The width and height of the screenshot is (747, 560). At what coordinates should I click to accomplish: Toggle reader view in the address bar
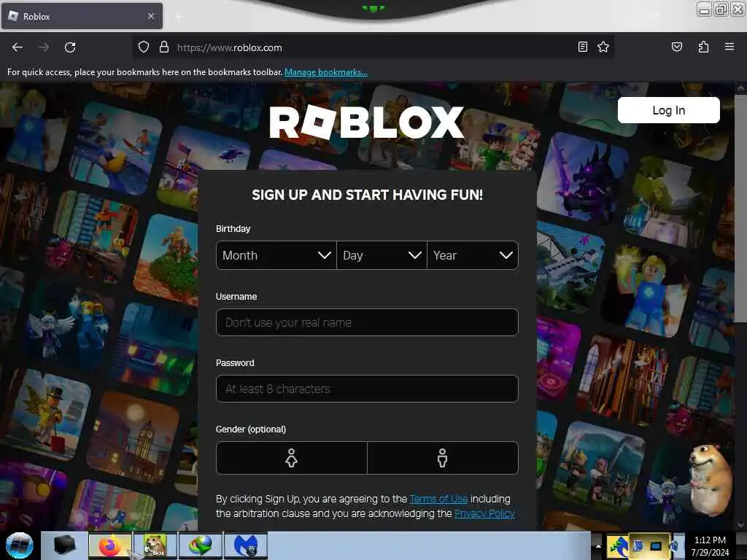pos(583,47)
